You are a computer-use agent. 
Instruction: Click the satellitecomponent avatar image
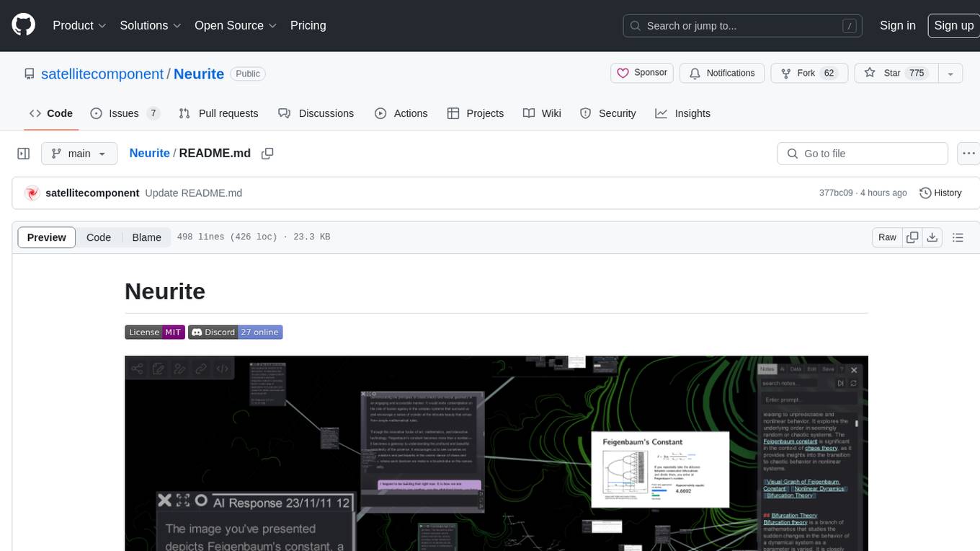[x=32, y=193]
